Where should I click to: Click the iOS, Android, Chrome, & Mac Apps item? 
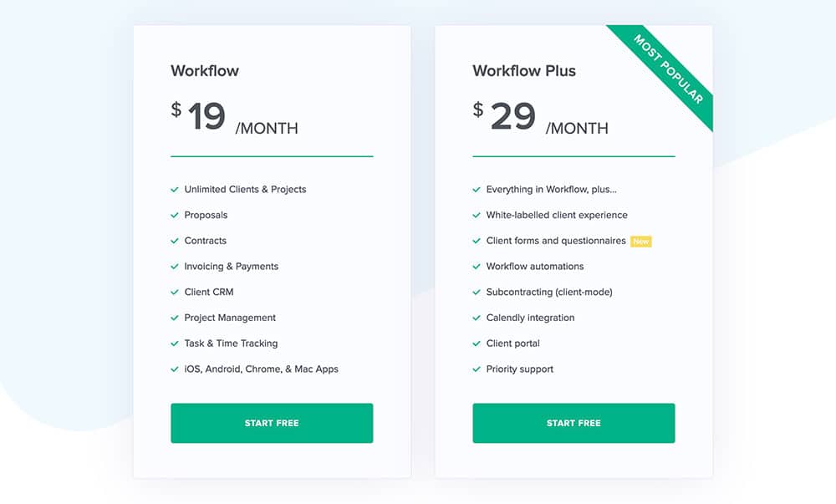[x=261, y=369]
